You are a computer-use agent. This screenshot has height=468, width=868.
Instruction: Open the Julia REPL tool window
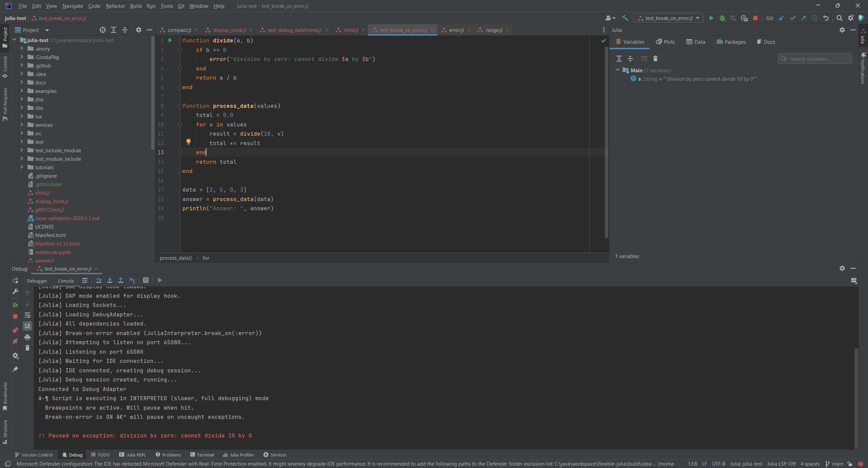133,455
